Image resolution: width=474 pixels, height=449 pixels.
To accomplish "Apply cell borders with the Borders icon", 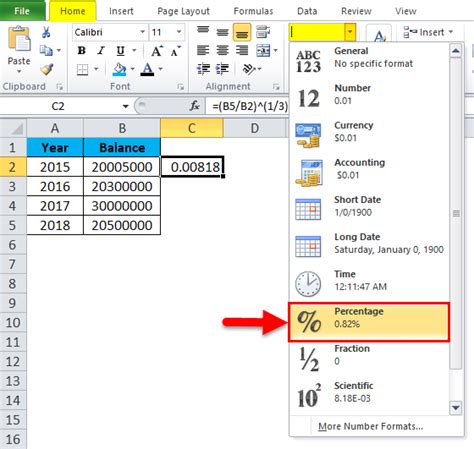I will click(82, 69).
